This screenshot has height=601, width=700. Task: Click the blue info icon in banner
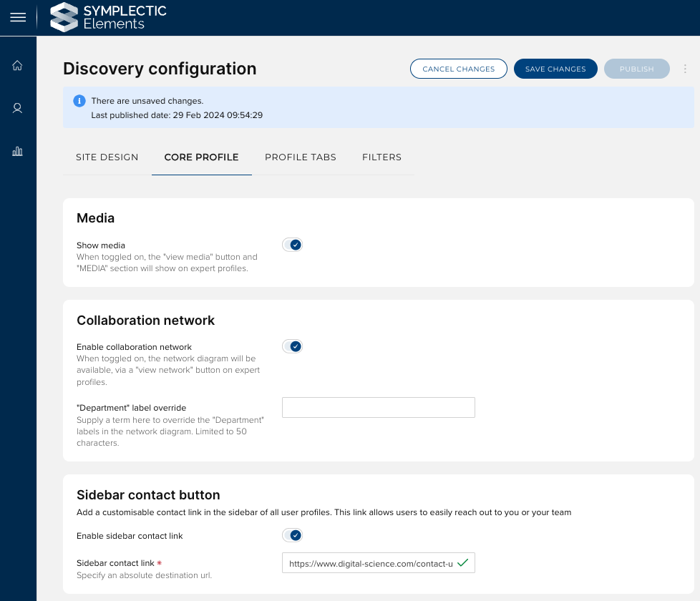pyautogui.click(x=79, y=101)
